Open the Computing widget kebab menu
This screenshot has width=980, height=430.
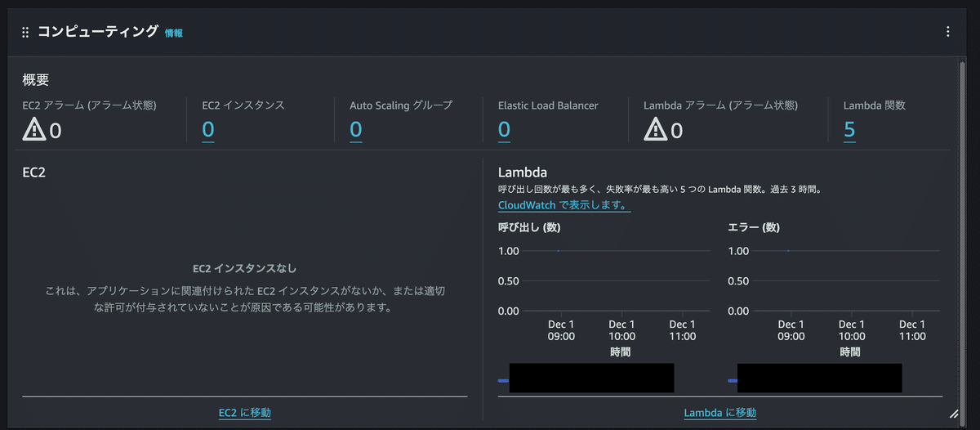tap(947, 32)
